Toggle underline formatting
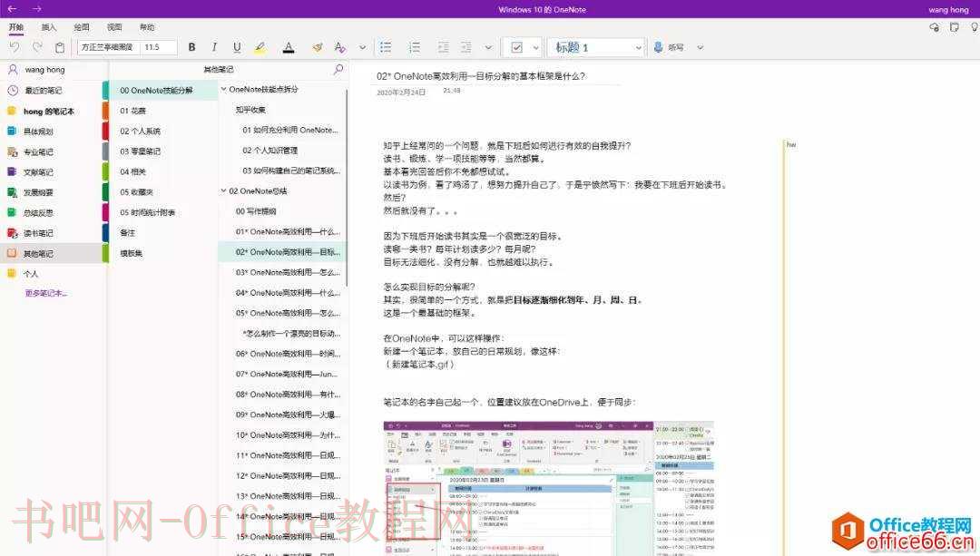The width and height of the screenshot is (980, 556). 237,47
